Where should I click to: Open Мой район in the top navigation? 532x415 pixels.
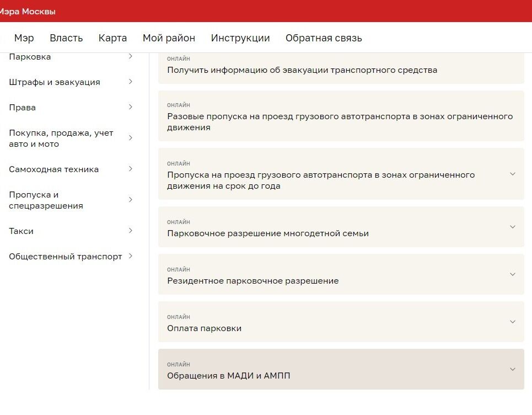169,38
